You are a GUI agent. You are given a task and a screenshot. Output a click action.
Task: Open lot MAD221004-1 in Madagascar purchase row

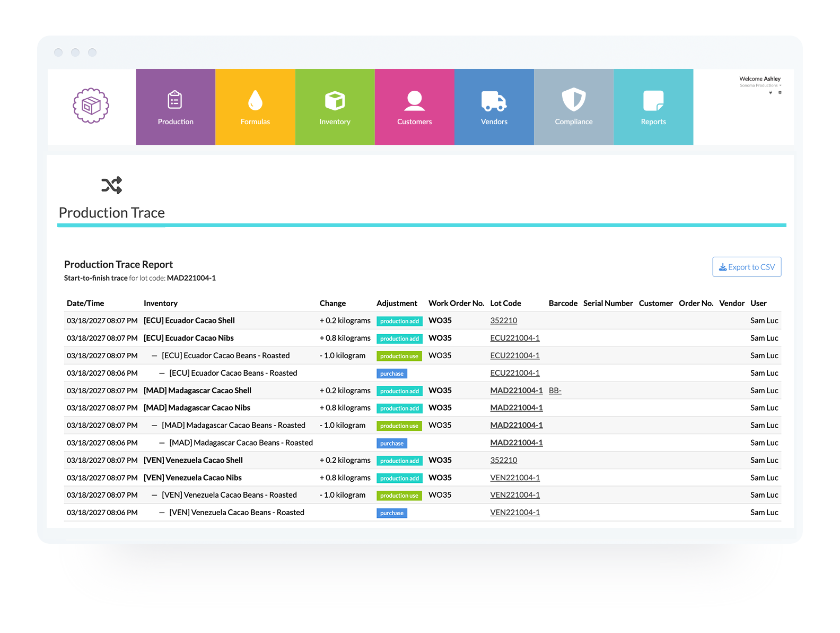(x=517, y=443)
